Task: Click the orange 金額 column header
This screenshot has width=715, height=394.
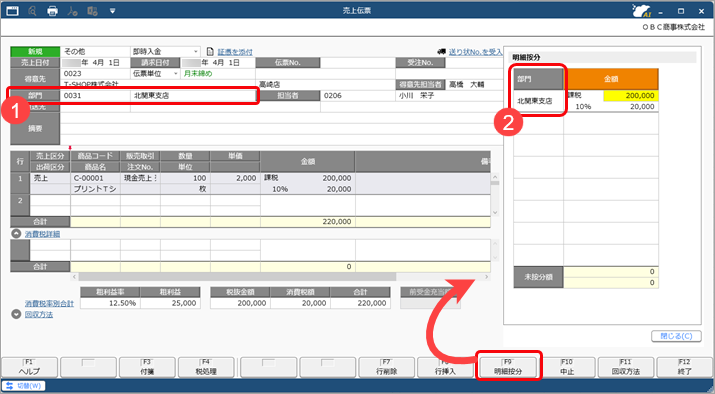Action: (x=611, y=79)
